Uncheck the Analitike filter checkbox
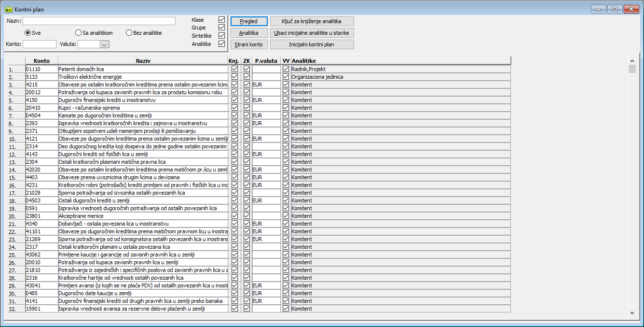The width and height of the screenshot is (644, 327). [x=222, y=44]
